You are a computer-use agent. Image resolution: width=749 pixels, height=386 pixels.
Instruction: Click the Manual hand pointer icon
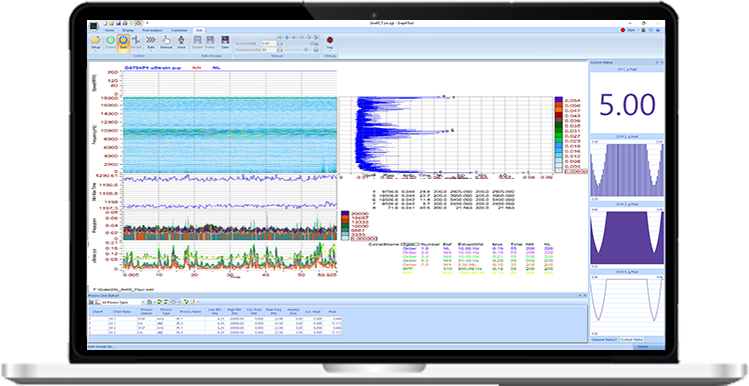click(166, 43)
